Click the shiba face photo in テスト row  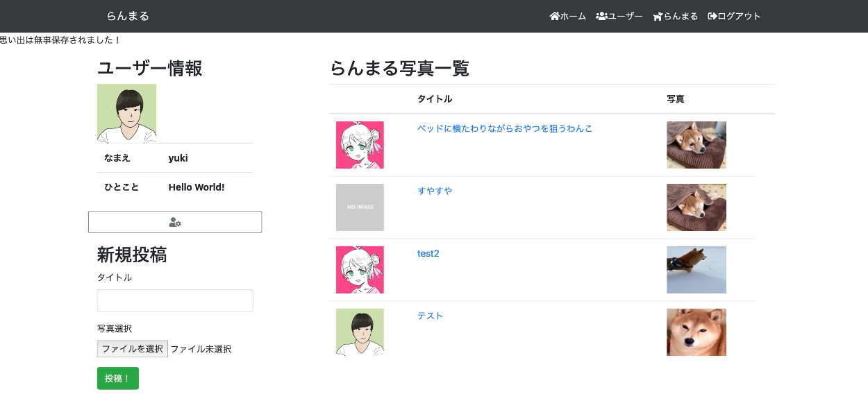tap(696, 332)
